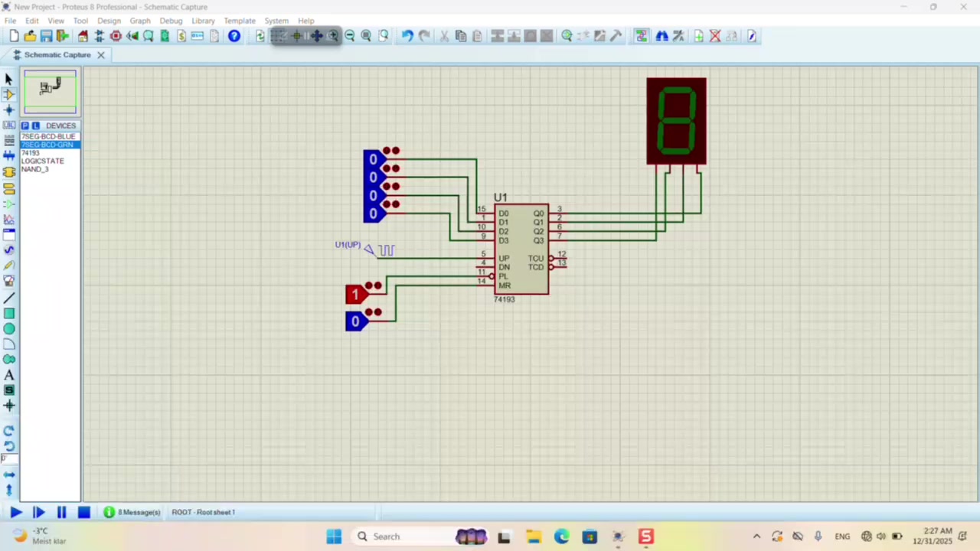Select 74193 in the devices list
This screenshot has width=980, height=551.
pyautogui.click(x=31, y=153)
